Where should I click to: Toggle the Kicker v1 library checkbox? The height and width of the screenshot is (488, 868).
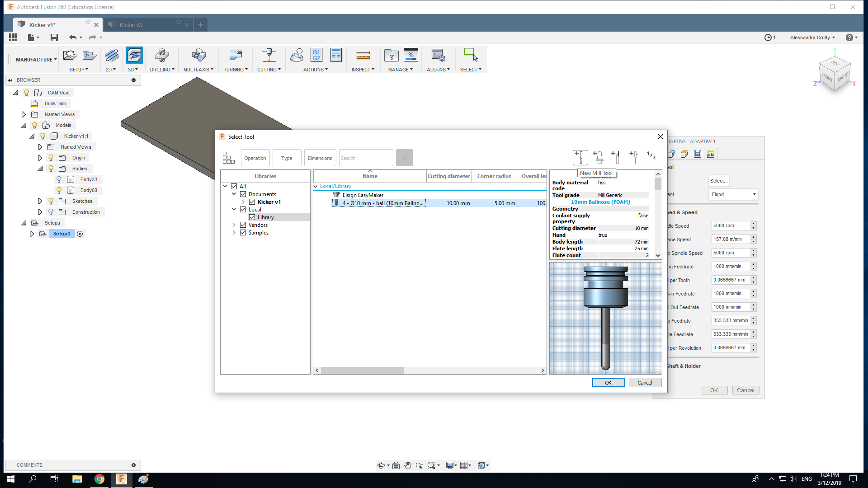(252, 202)
